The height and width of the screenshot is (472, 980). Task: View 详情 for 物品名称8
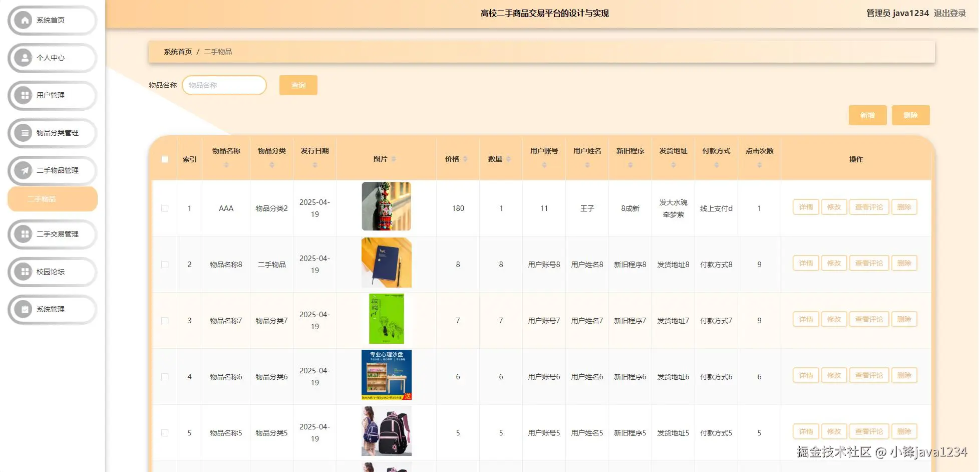click(806, 263)
